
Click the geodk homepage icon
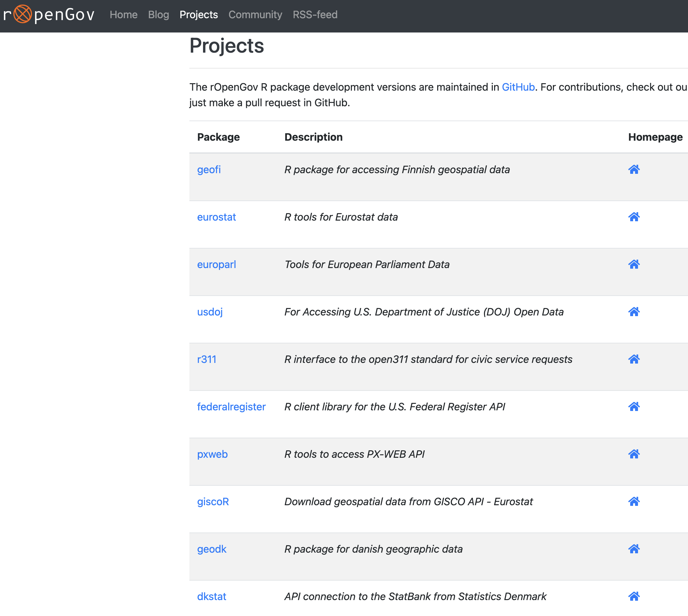(633, 549)
